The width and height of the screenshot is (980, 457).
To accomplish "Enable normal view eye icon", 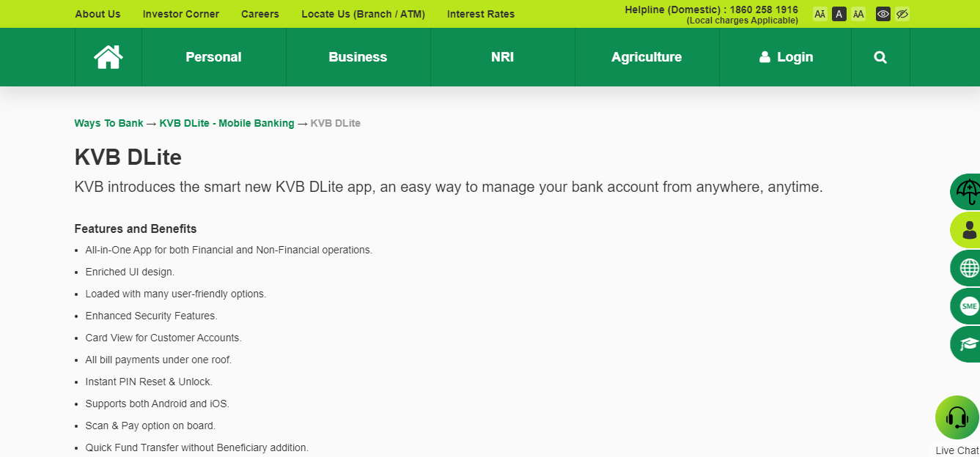I will click(x=883, y=14).
